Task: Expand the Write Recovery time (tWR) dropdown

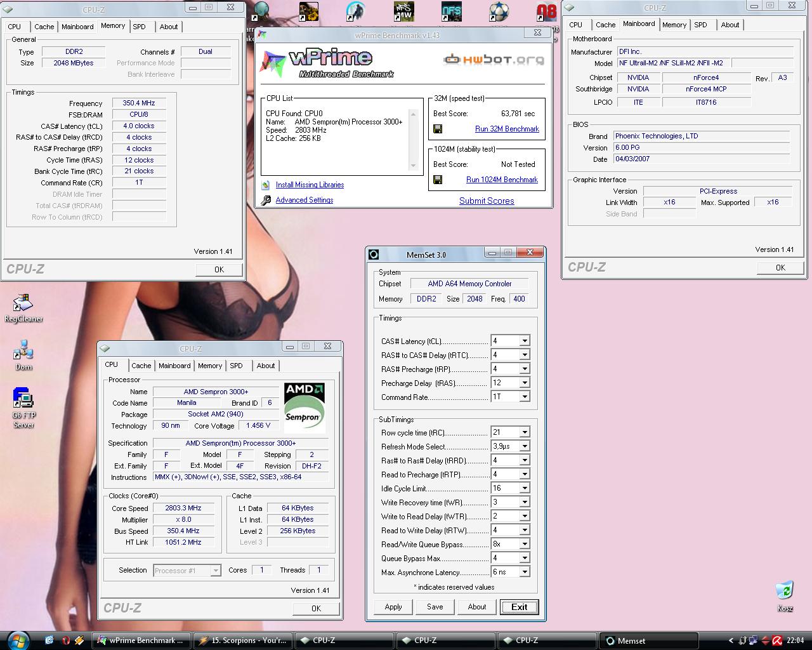Action: point(525,502)
